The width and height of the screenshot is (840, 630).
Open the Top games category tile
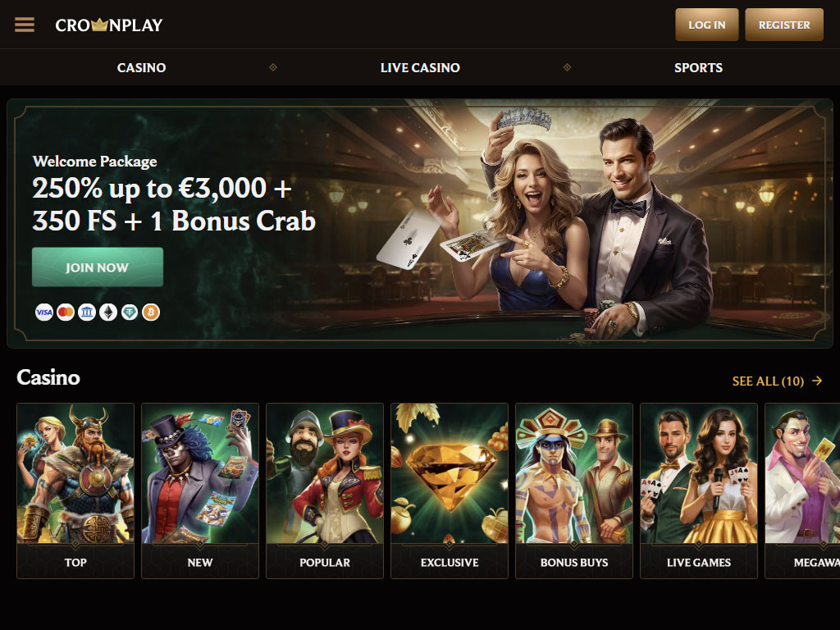coord(75,491)
